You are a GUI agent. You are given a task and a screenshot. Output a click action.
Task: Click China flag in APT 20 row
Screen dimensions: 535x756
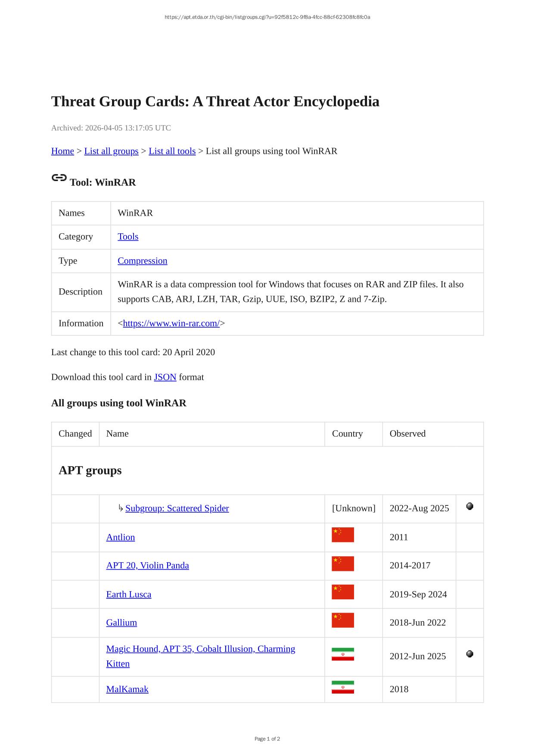342,564
